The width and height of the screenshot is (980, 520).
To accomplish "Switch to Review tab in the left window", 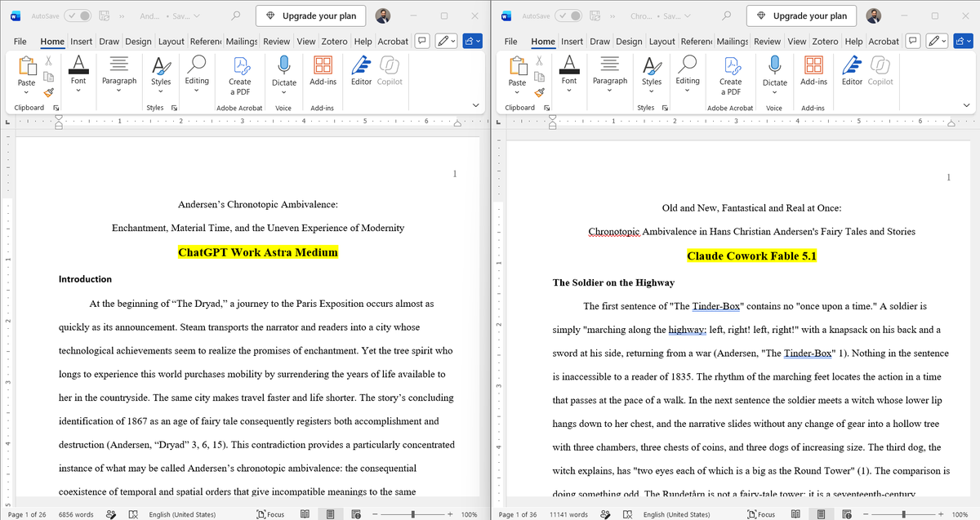I will tap(277, 41).
